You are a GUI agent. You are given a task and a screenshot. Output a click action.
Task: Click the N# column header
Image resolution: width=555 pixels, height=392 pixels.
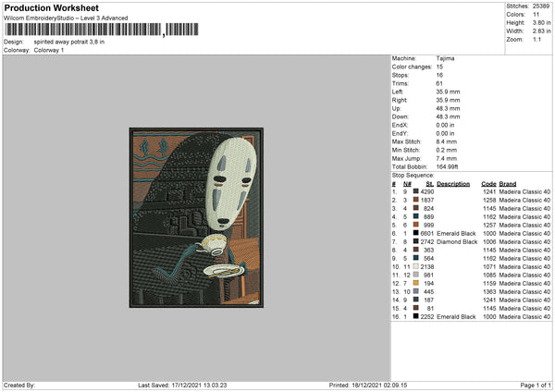(x=407, y=184)
